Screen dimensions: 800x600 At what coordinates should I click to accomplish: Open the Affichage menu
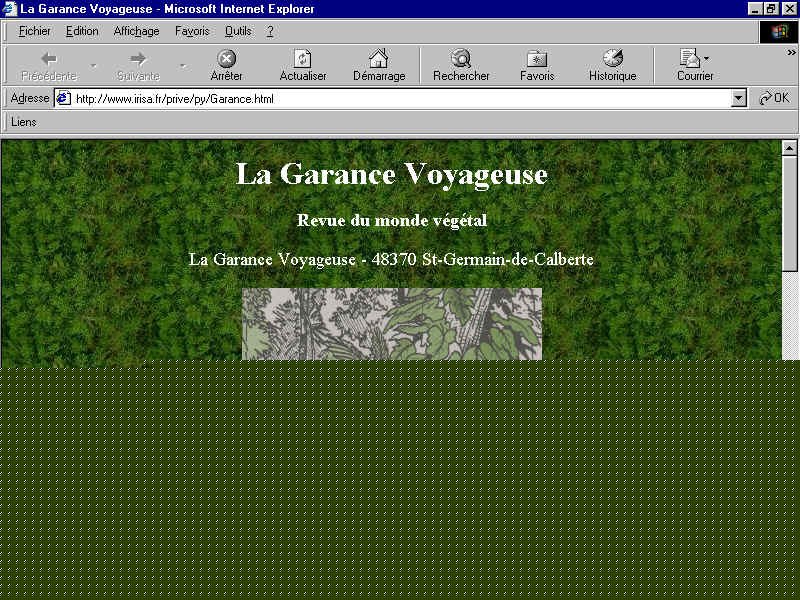tap(136, 32)
